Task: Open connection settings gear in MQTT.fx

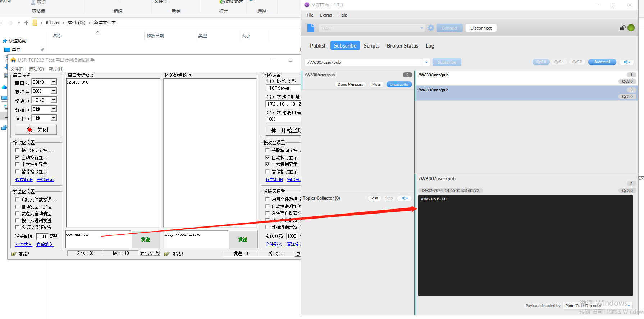Action: pyautogui.click(x=431, y=28)
